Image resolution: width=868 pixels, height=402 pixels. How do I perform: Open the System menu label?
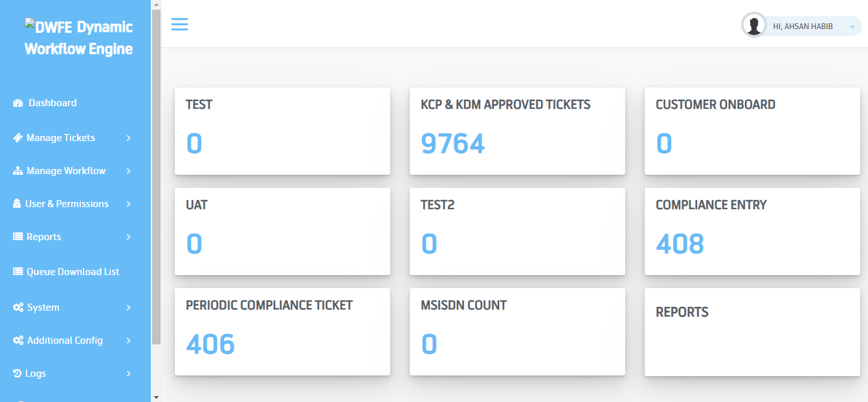(43, 307)
